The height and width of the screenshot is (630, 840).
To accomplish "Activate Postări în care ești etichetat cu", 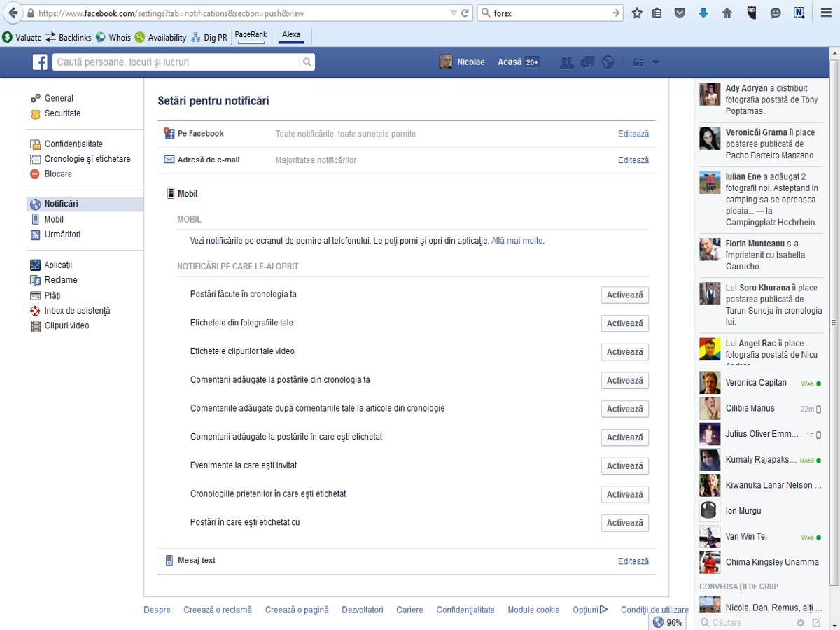I will [625, 523].
